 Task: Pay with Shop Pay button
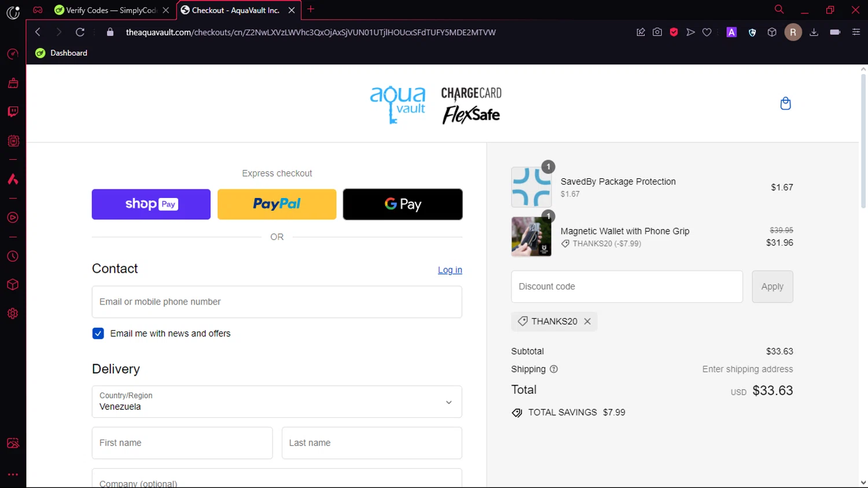151,204
